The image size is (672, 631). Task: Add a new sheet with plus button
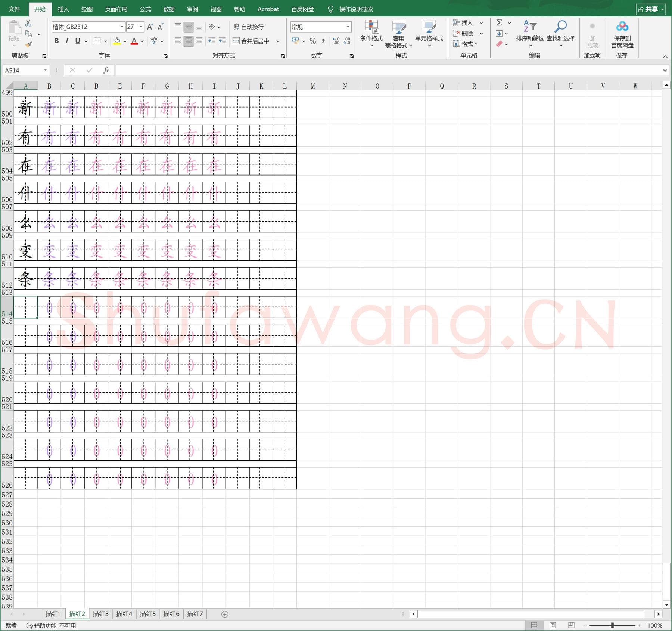point(225,614)
